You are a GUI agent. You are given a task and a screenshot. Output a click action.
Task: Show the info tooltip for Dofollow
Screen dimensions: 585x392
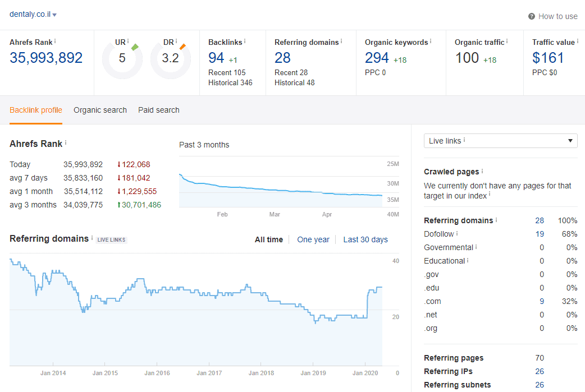pos(457,233)
